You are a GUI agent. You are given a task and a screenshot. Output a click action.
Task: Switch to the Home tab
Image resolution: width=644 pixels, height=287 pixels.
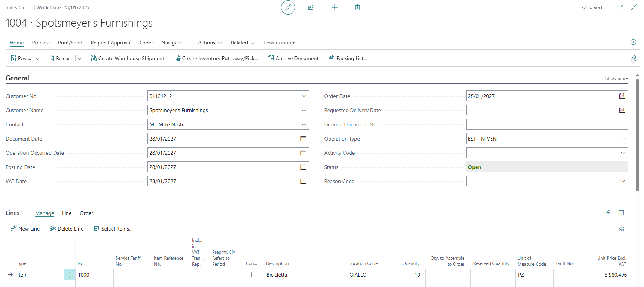coord(17,43)
